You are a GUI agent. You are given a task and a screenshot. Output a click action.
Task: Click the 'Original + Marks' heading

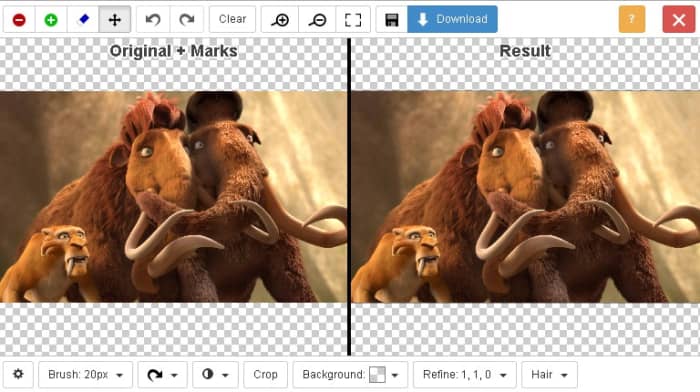[173, 51]
